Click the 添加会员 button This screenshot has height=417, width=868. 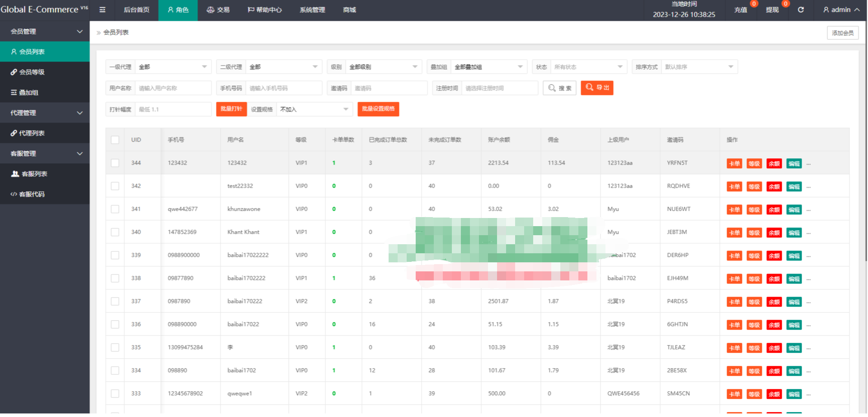click(x=843, y=33)
